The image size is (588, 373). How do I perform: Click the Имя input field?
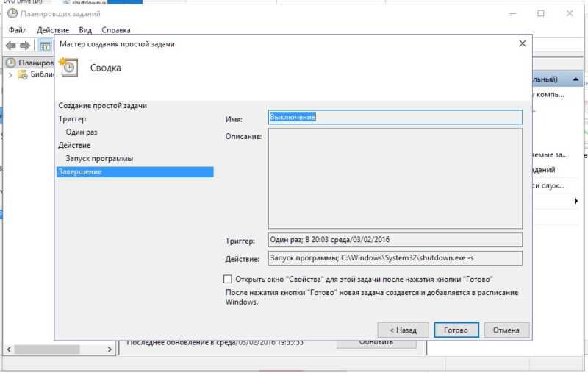pos(395,117)
